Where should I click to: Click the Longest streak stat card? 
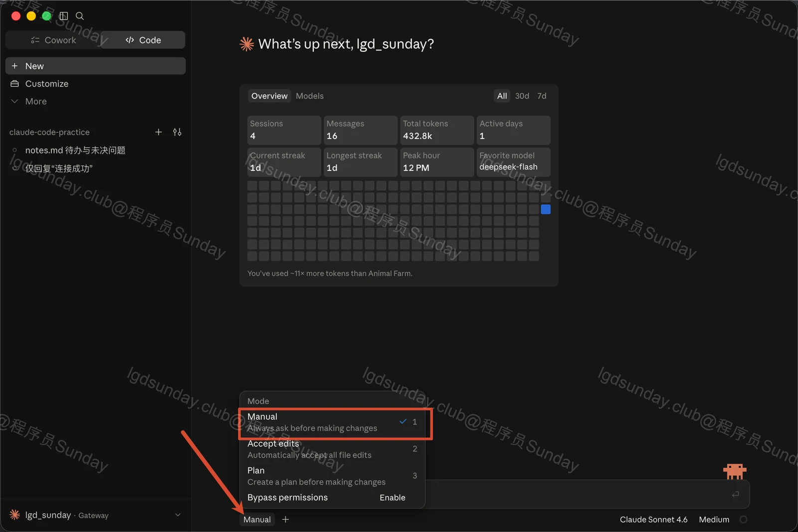361,162
